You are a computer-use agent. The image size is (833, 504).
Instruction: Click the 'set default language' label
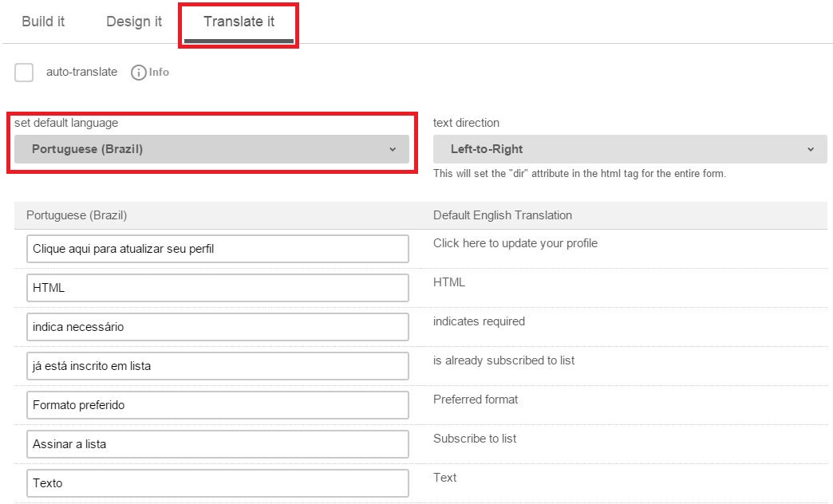66,123
